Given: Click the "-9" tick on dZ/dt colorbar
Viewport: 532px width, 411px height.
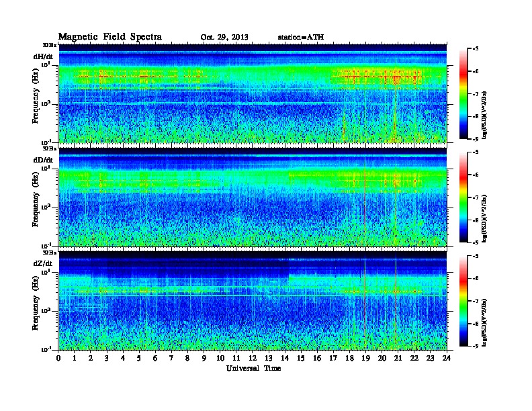Looking at the screenshot, I should tap(476, 346).
